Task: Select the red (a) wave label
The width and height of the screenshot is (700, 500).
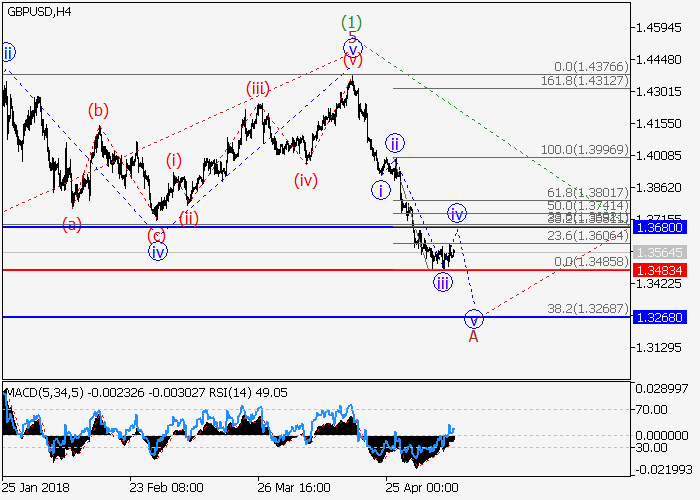Action: click(71, 224)
